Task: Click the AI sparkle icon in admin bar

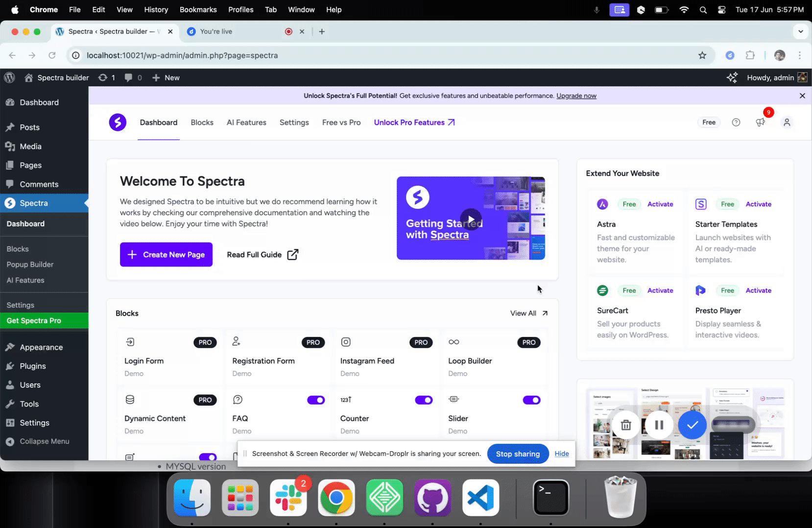Action: 732,78
